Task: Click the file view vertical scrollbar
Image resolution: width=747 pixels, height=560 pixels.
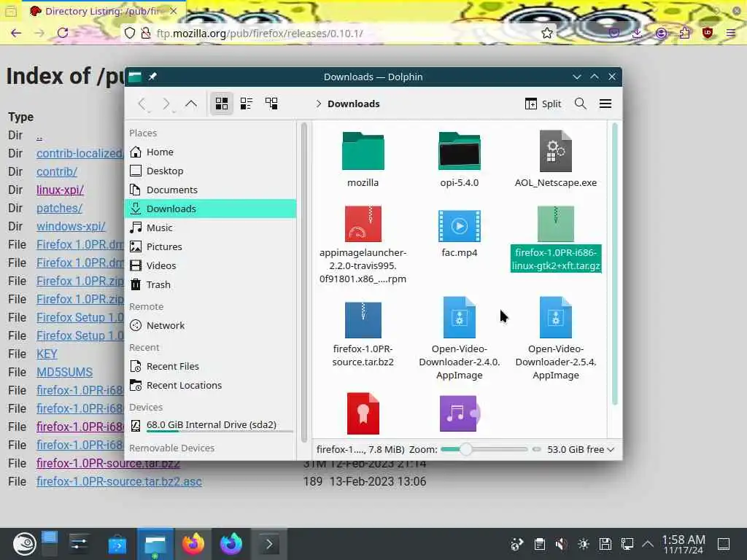Action: [x=614, y=264]
